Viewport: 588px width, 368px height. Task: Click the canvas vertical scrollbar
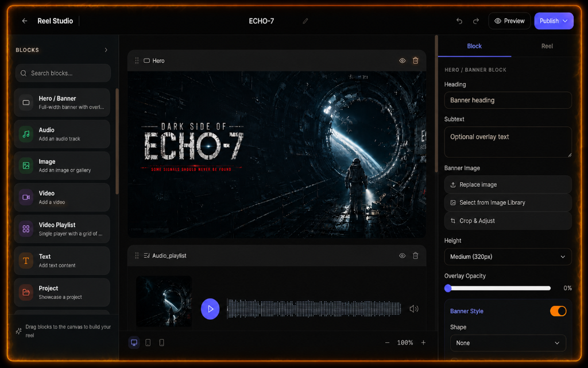tap(436, 103)
